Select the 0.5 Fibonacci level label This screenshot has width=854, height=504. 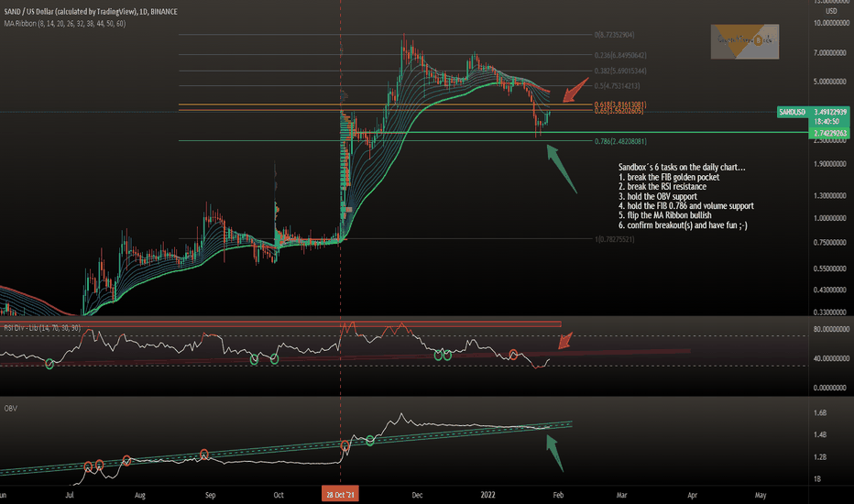tap(617, 85)
